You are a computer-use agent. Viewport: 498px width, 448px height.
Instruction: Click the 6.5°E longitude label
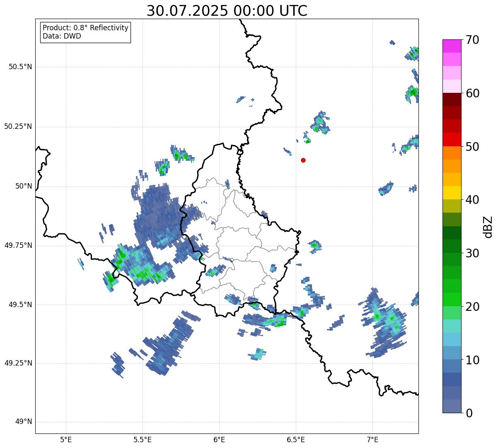point(296,440)
